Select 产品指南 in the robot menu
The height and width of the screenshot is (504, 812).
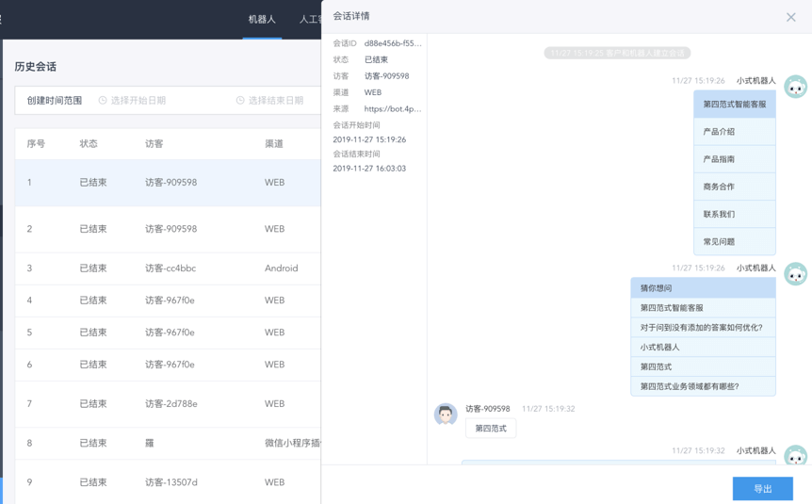pos(735,159)
